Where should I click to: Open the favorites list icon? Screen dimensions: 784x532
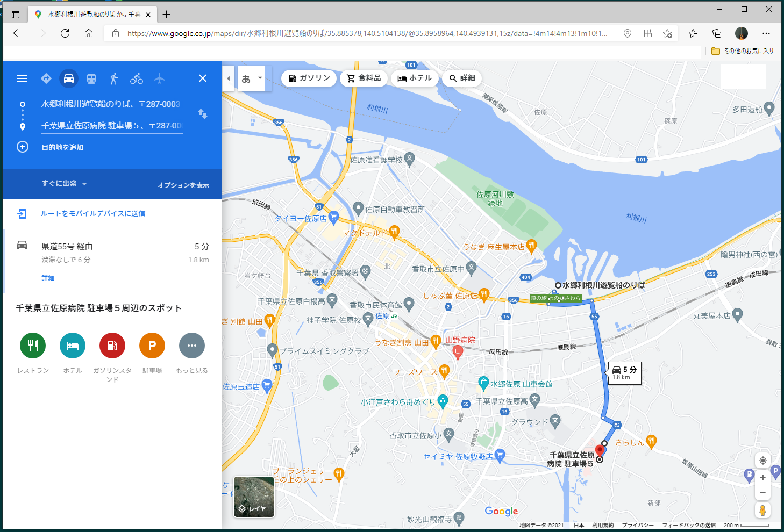[x=693, y=33]
